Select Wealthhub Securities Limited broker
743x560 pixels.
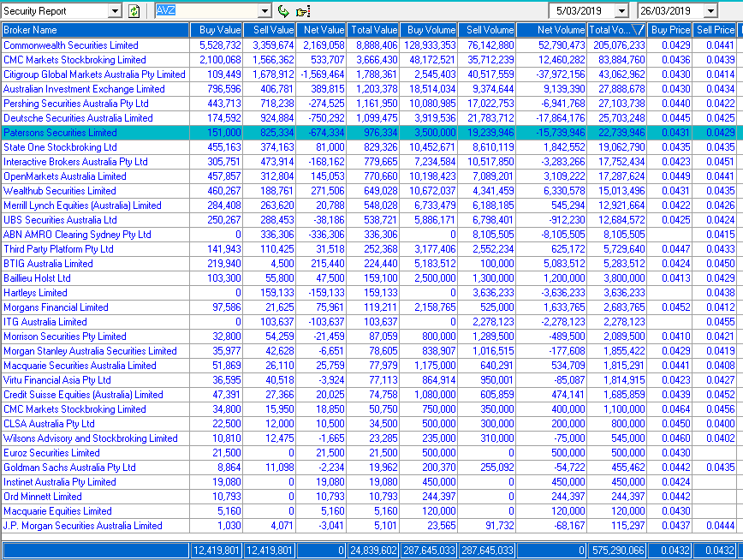[60, 191]
